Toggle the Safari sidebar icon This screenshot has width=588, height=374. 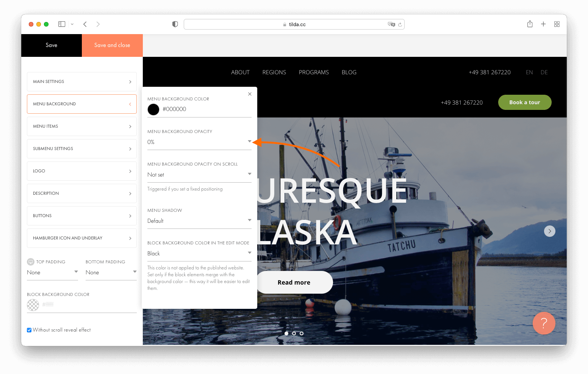[61, 24]
